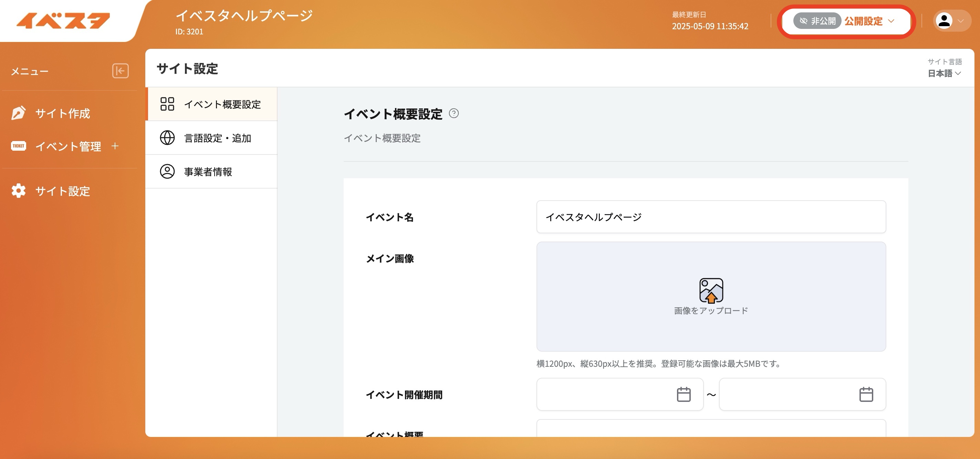This screenshot has width=980, height=459.
Task: Collapse the メニュー sidebar with arrow icon
Action: coord(120,71)
